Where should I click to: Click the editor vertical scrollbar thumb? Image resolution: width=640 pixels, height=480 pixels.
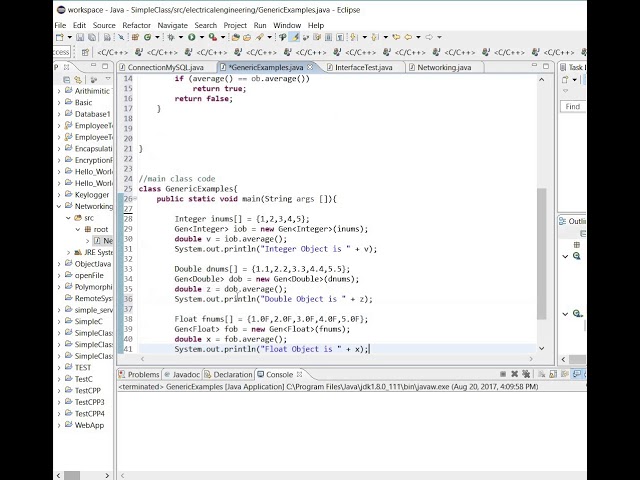tap(542, 253)
